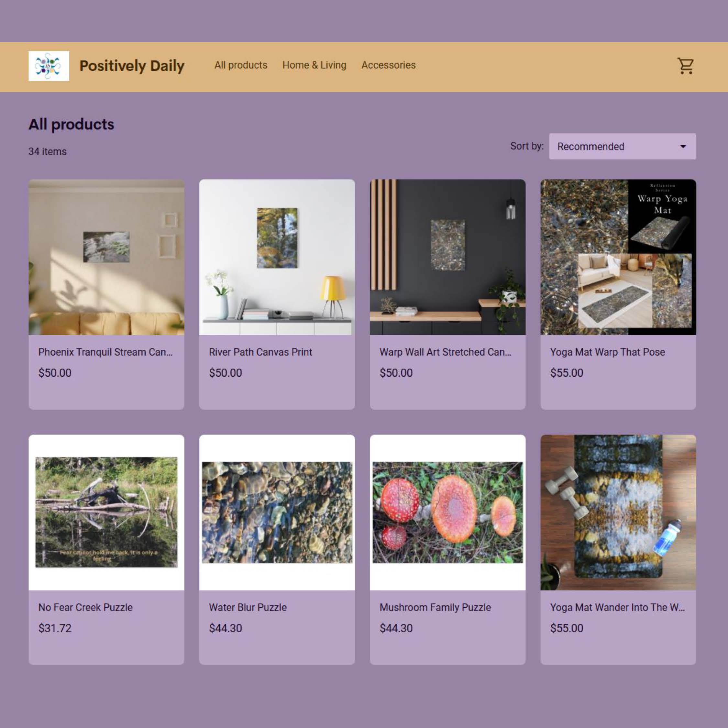Go to All products menu item
This screenshot has width=728, height=728.
[x=241, y=65]
